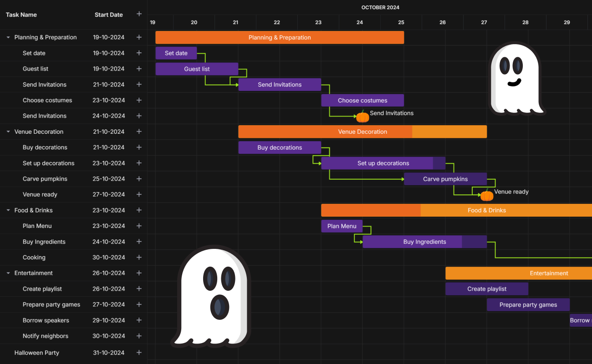This screenshot has height=364, width=592.
Task: Click day 23 in timeline scale
Action: (318, 22)
